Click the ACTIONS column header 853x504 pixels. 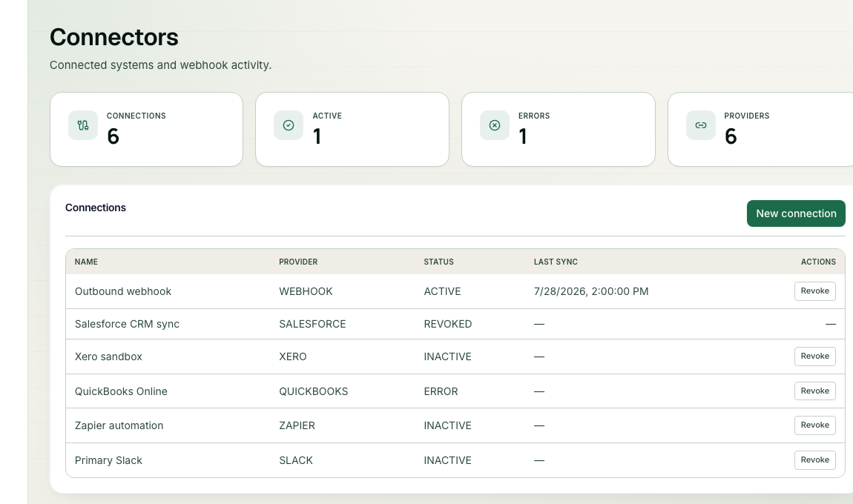pyautogui.click(x=818, y=262)
